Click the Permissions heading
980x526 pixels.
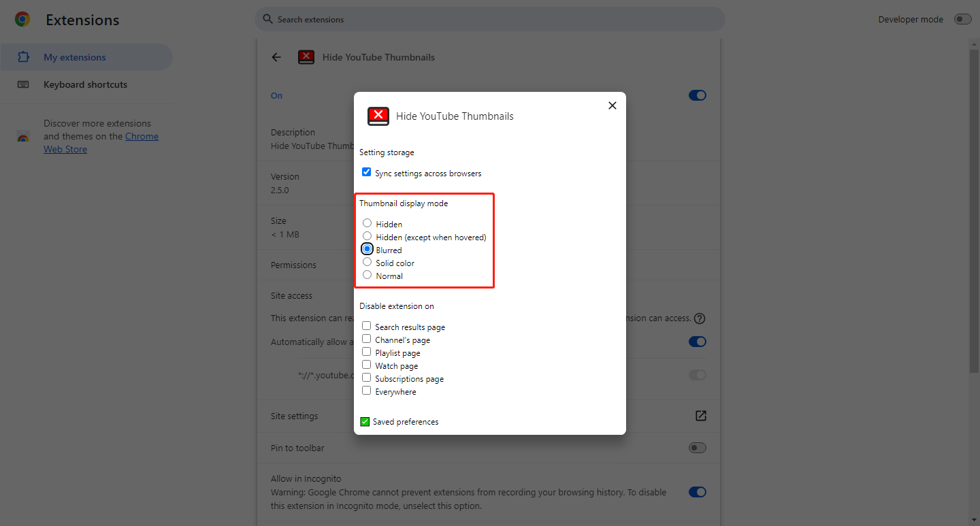click(293, 265)
